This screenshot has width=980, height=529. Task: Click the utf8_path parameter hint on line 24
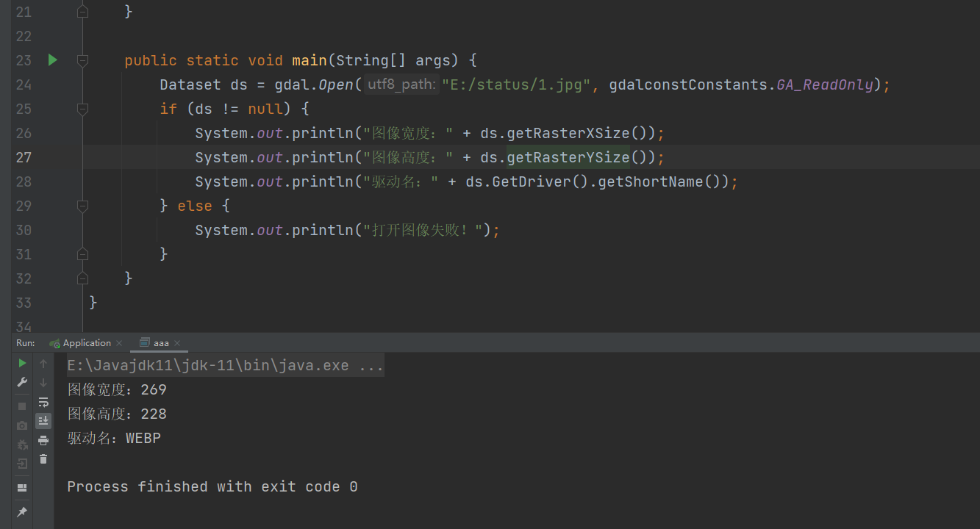tap(401, 84)
